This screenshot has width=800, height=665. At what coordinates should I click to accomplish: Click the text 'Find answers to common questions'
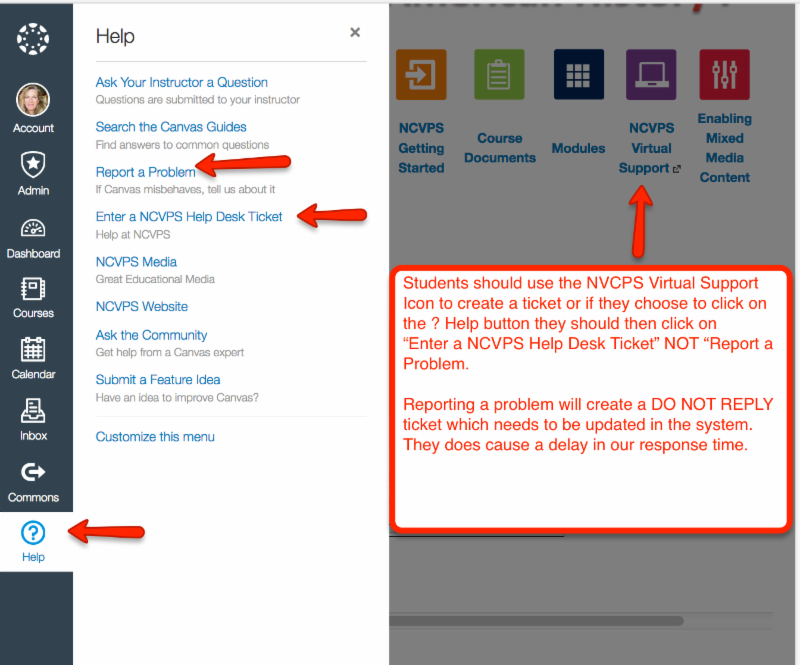(x=182, y=145)
